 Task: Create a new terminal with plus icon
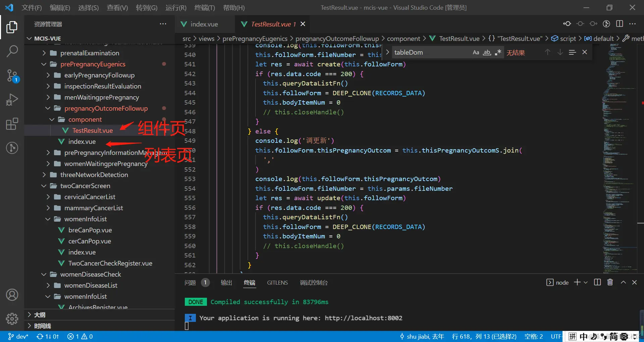577,282
